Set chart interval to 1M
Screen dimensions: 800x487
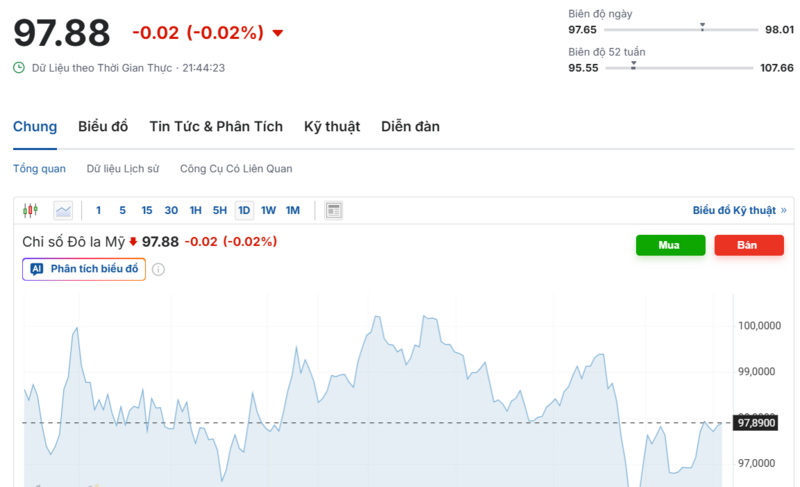[292, 210]
